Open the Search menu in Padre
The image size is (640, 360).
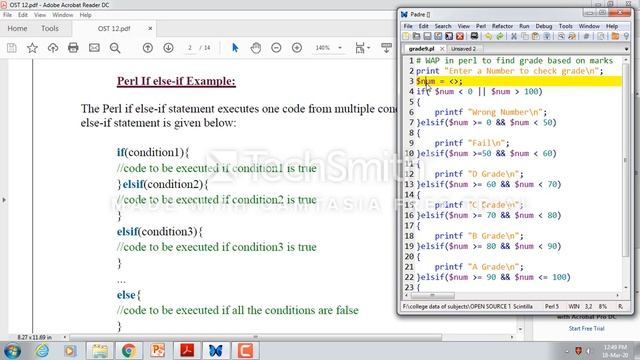pos(443,26)
